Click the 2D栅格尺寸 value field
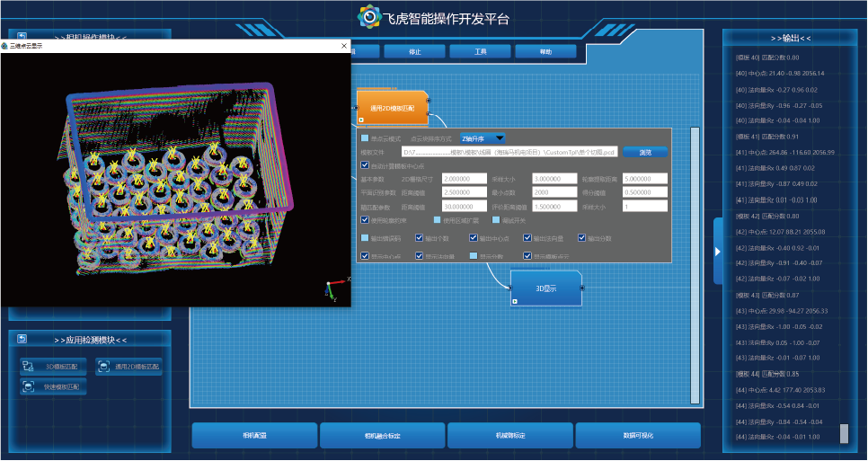The height and width of the screenshot is (461, 868). (x=465, y=179)
